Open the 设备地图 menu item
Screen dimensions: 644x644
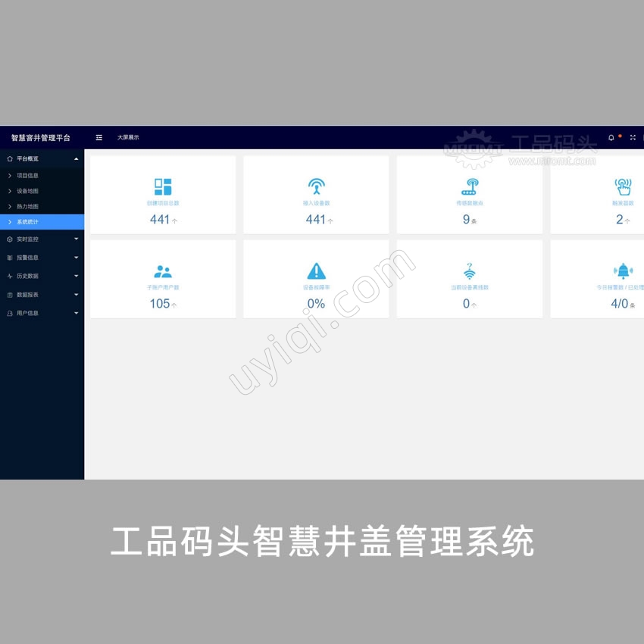[x=42, y=191]
